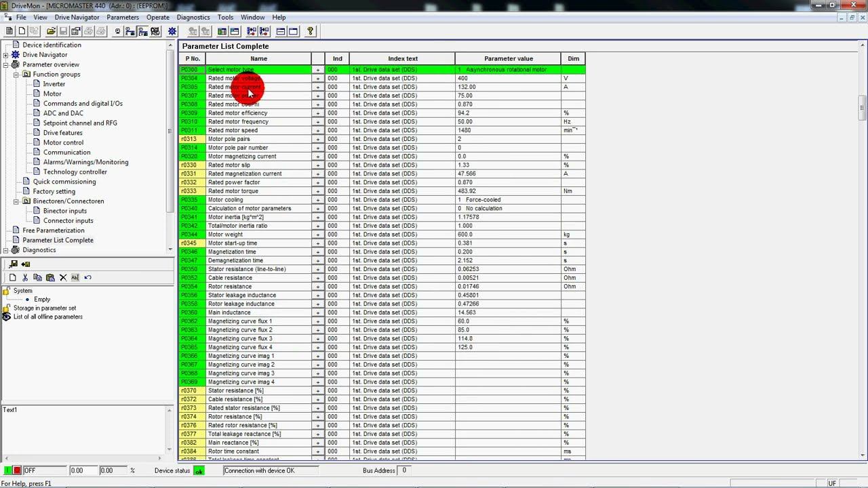Click the Open folder toolbar icon
The image size is (868, 488).
tap(52, 31)
